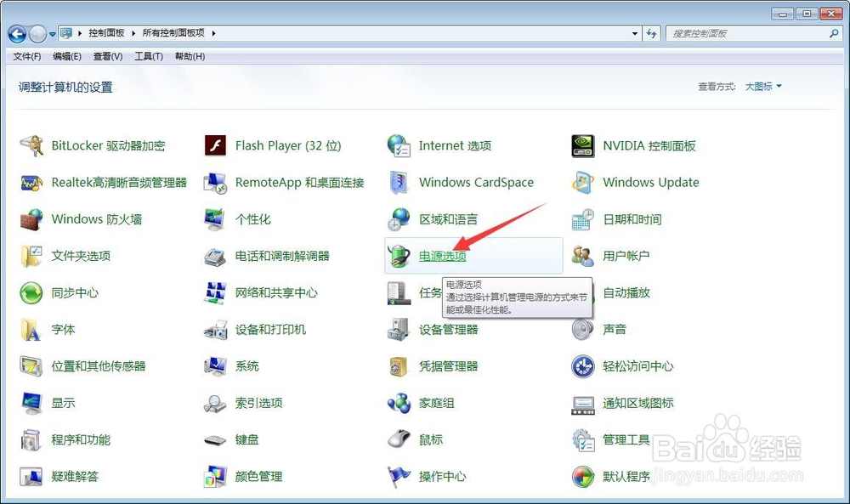Open 鼠标 mouse icon
The width and height of the screenshot is (850, 504).
point(399,439)
